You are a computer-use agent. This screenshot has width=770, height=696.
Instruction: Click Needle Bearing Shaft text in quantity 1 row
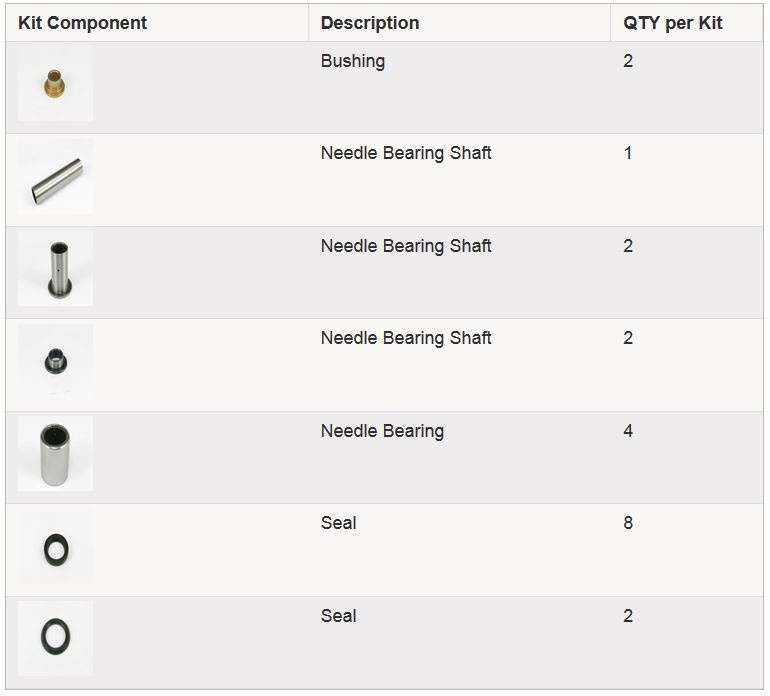(x=406, y=153)
